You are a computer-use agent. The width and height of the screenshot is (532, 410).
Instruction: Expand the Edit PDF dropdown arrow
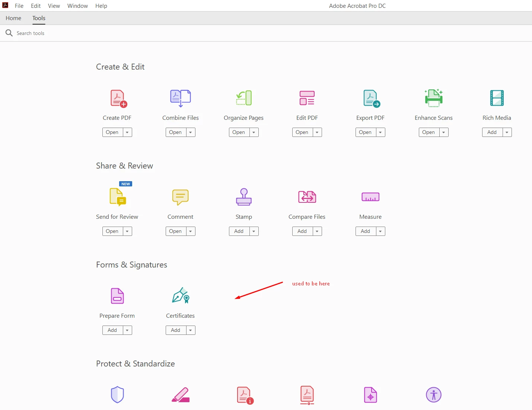[317, 132]
